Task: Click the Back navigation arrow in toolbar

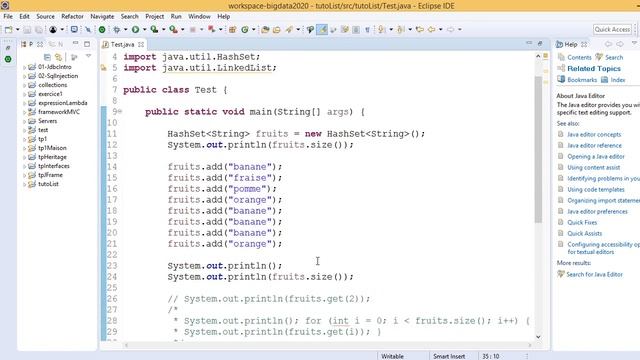Action: (x=431, y=29)
